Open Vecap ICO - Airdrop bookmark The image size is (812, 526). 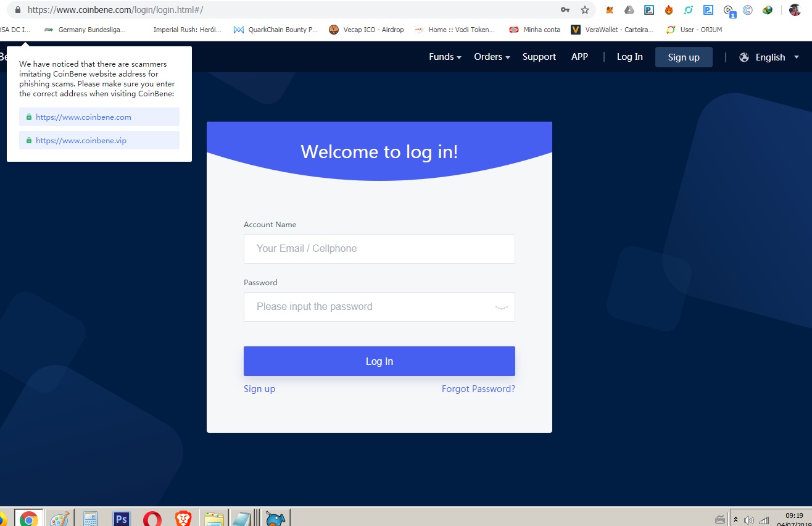(x=367, y=30)
